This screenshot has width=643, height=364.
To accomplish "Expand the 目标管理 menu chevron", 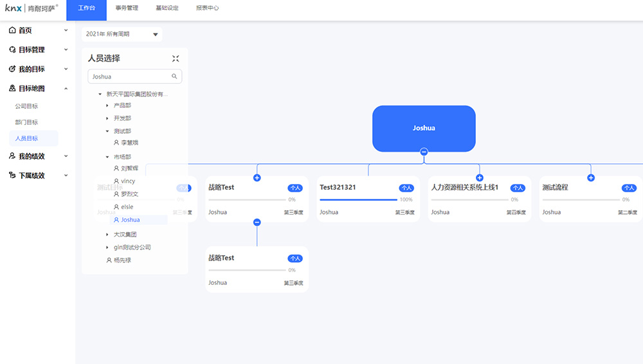I will [66, 50].
